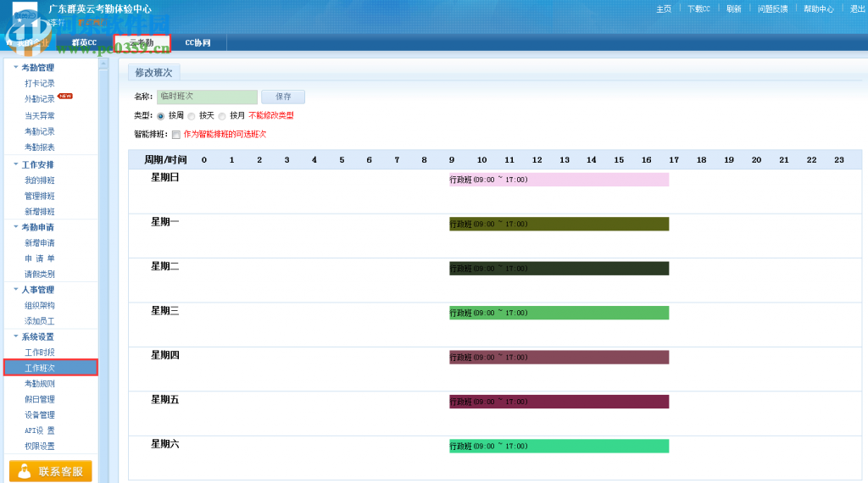Open the 我的企业 home tab
The height and width of the screenshot is (483, 868).
[29, 42]
